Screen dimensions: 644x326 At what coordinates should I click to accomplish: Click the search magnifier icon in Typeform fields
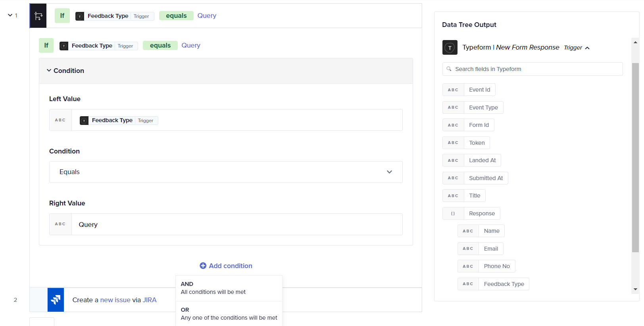(x=449, y=69)
